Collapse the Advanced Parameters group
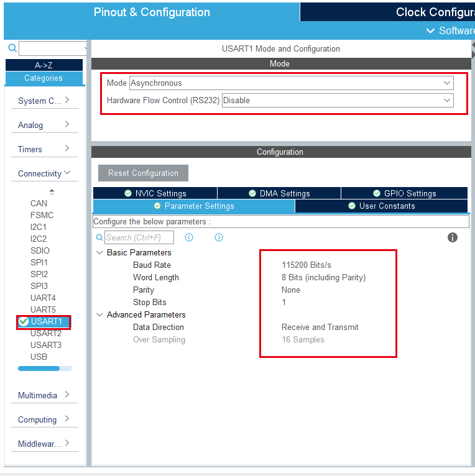Image resolution: width=475 pixels, height=476 pixels. point(99,315)
